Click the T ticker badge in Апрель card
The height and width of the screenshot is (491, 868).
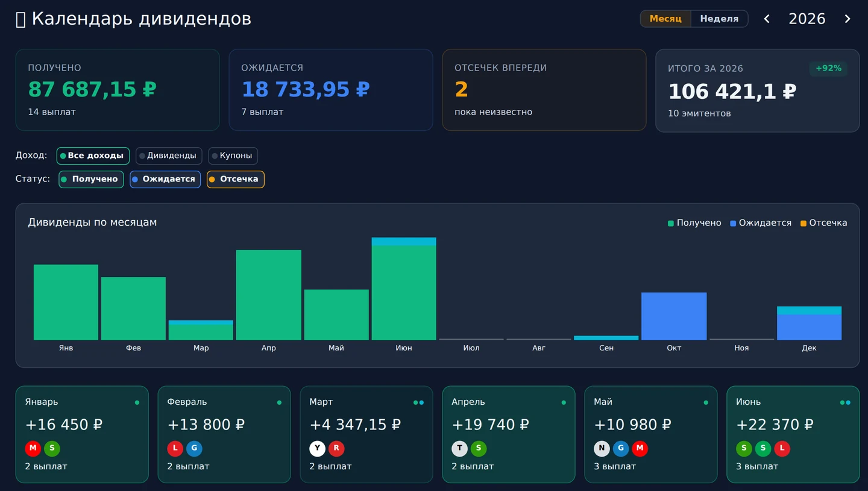460,448
